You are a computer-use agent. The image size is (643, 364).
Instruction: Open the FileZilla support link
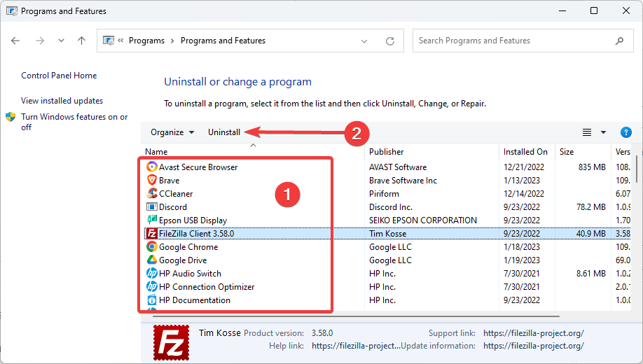534,332
